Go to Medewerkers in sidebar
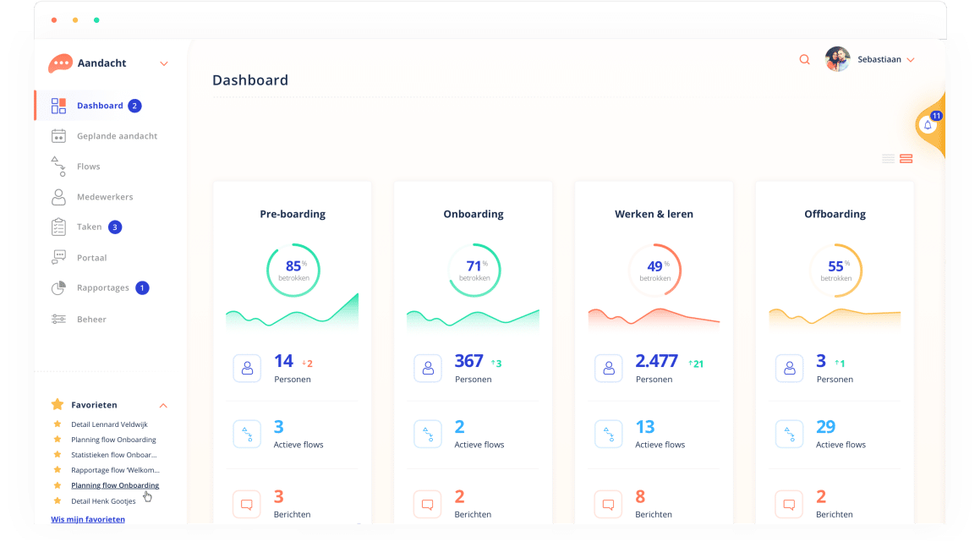 [x=105, y=197]
